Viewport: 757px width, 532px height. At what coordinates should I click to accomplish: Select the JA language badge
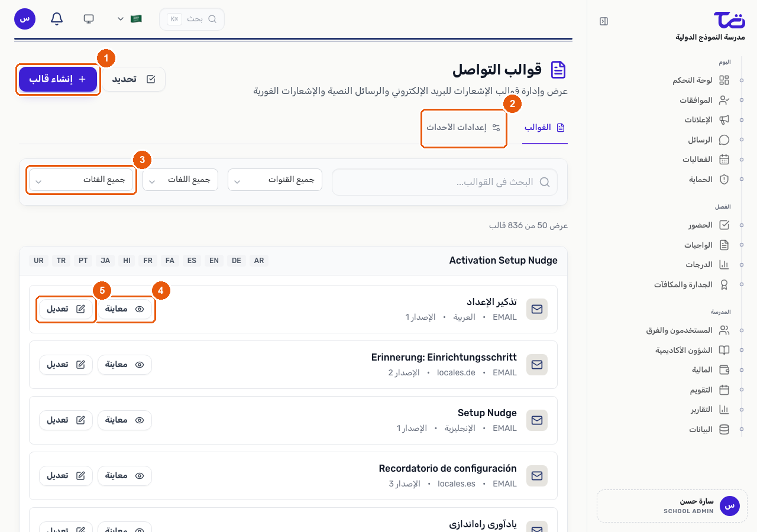[x=105, y=261]
